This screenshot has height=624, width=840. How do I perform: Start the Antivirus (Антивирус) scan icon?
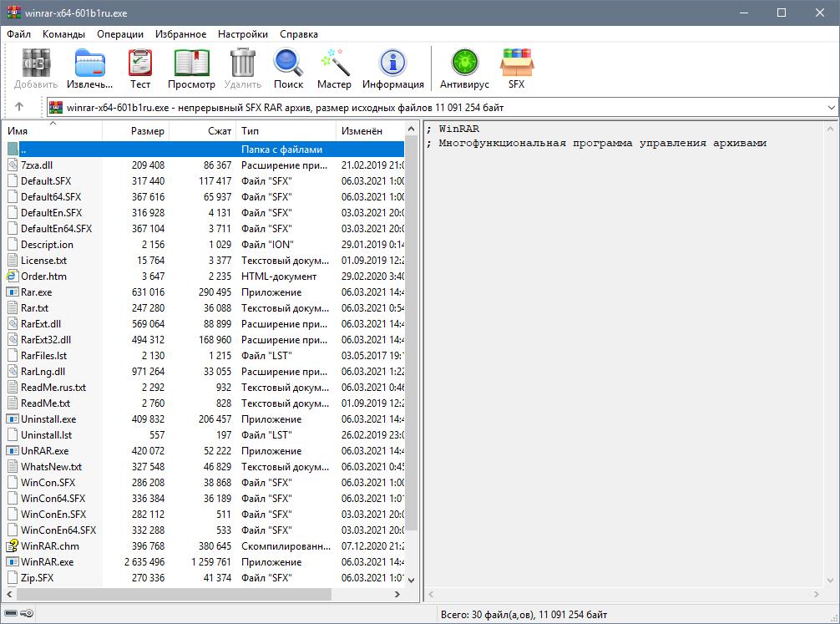[464, 68]
